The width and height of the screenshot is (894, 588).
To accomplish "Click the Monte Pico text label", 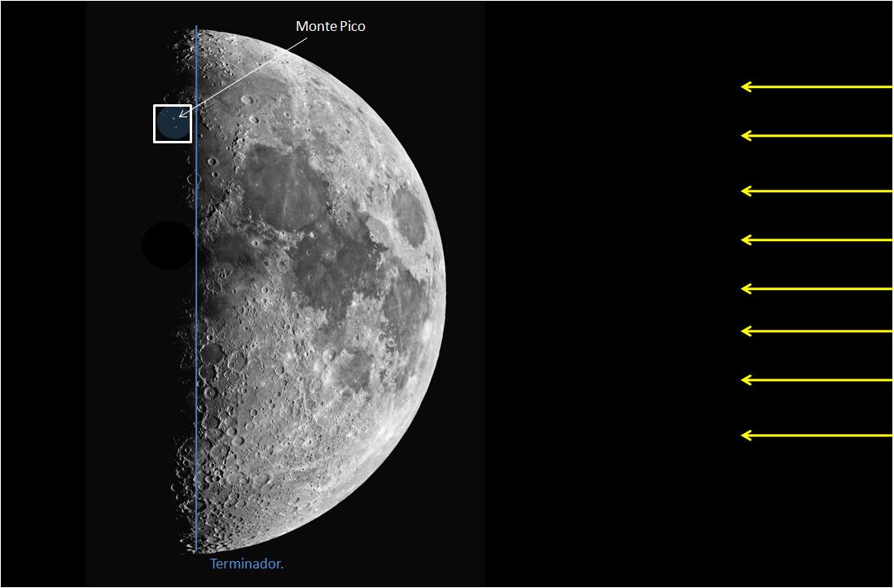I will (x=330, y=27).
